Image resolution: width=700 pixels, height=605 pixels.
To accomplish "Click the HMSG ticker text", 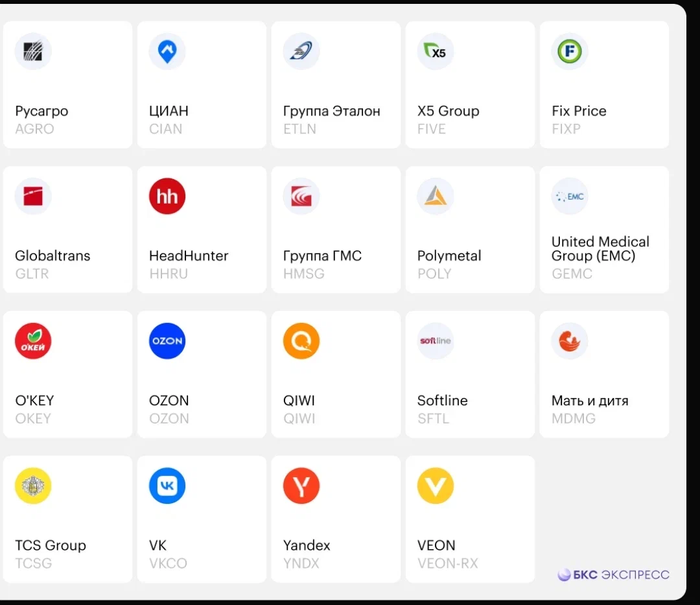I will click(303, 274).
